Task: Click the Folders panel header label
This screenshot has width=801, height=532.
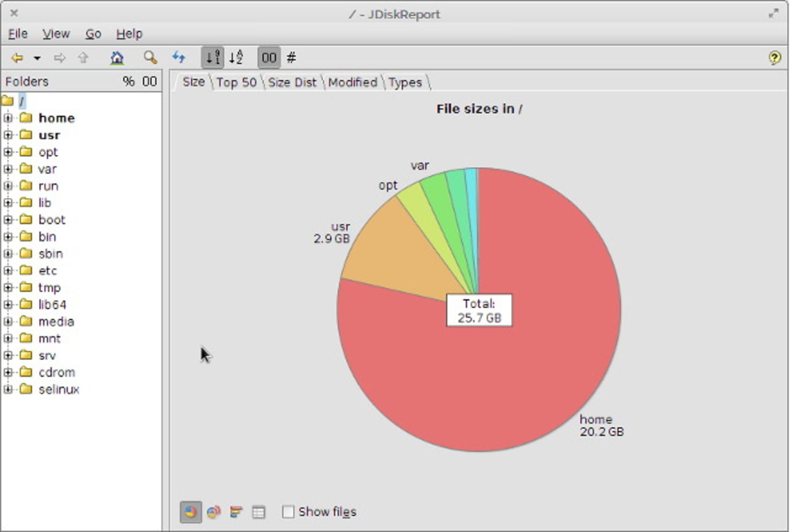Action: coord(27,81)
